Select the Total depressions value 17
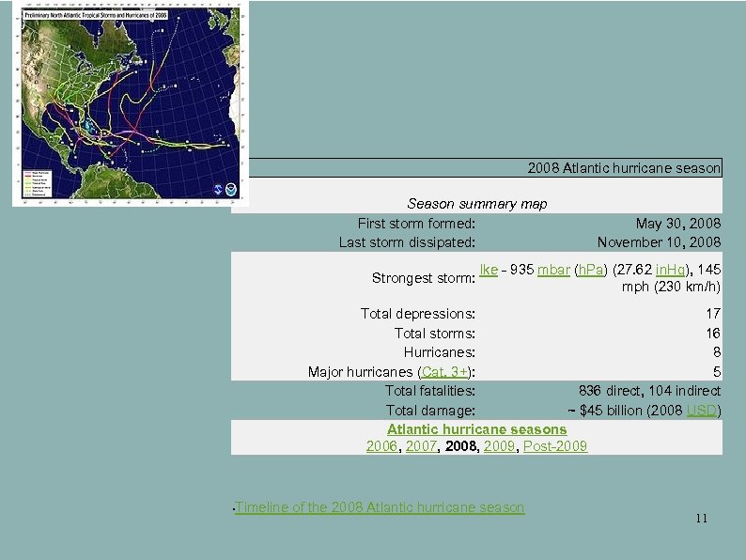The image size is (746, 560). tap(713, 314)
